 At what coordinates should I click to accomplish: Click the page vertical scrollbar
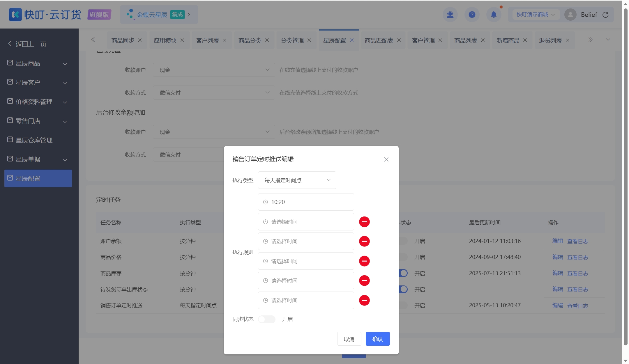coord(626,176)
